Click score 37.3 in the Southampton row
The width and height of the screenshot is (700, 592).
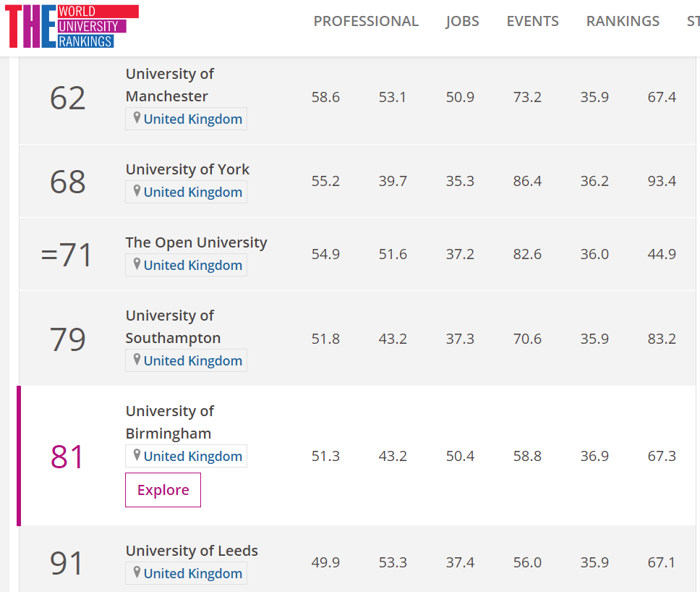(x=460, y=339)
